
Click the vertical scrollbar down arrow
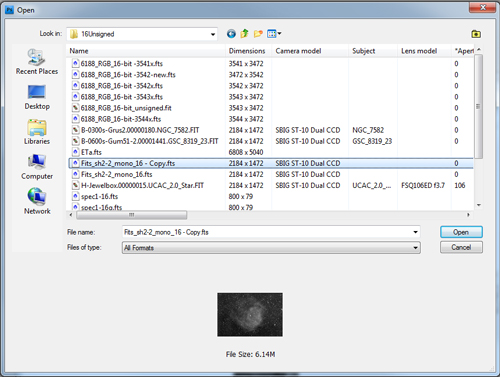tap(479, 205)
